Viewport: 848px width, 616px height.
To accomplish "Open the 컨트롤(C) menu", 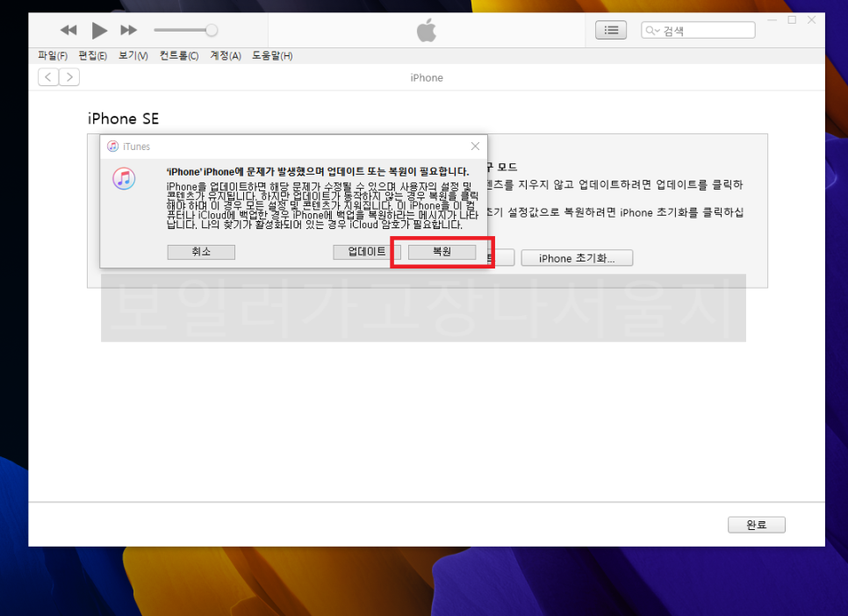I will click(179, 55).
